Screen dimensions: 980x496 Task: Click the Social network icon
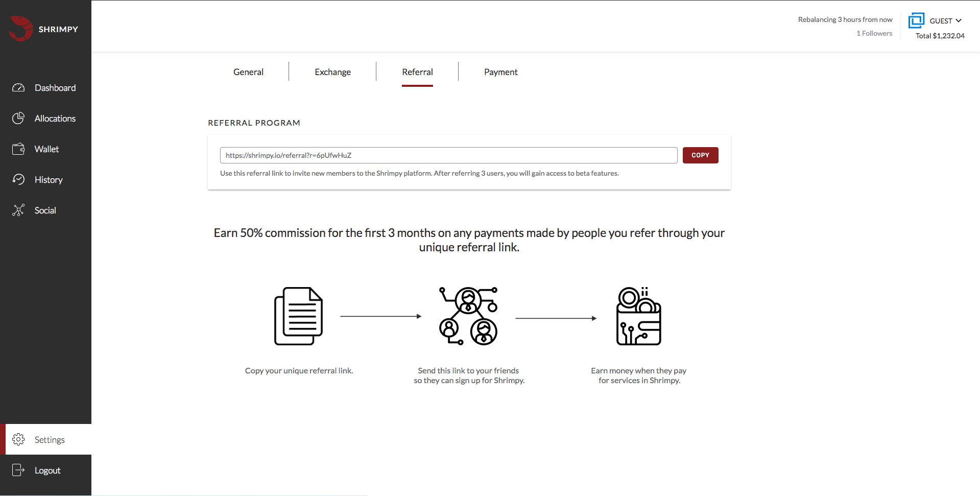tap(18, 210)
